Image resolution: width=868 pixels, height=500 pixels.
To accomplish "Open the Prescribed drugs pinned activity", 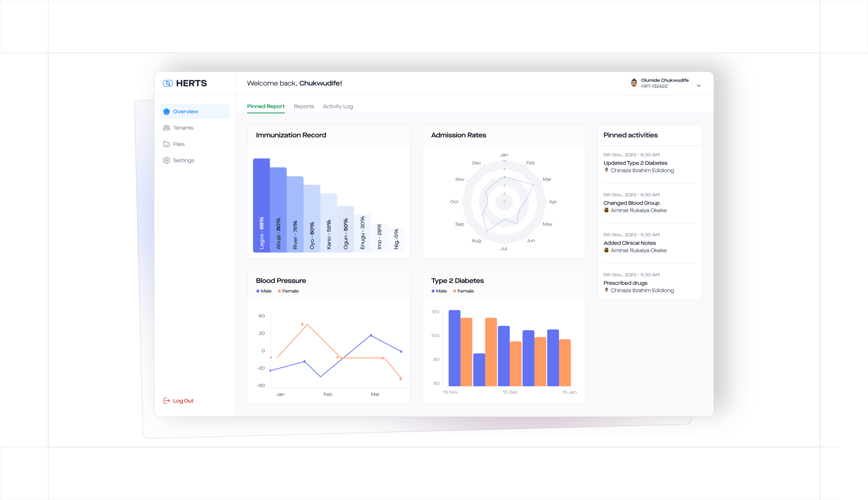I will pos(625,283).
